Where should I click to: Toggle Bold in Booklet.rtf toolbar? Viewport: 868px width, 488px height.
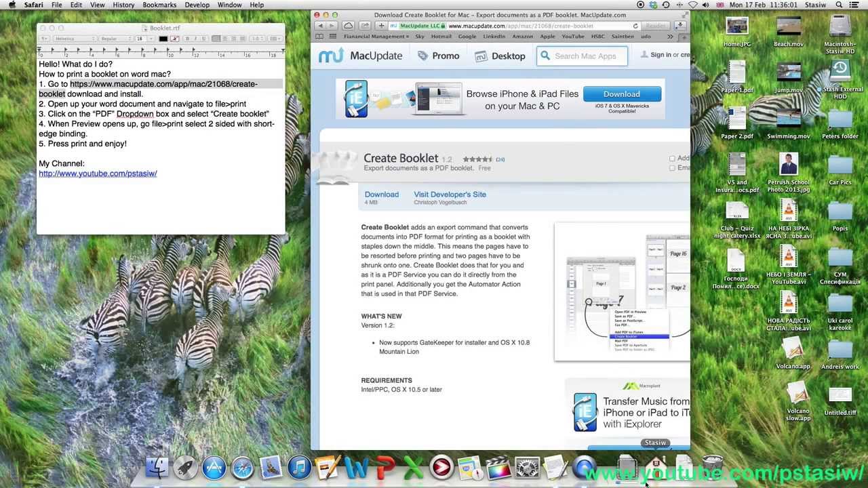(188, 39)
